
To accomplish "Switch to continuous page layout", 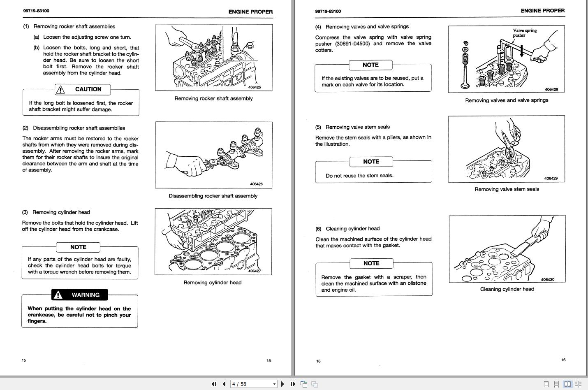I will coord(556,384).
